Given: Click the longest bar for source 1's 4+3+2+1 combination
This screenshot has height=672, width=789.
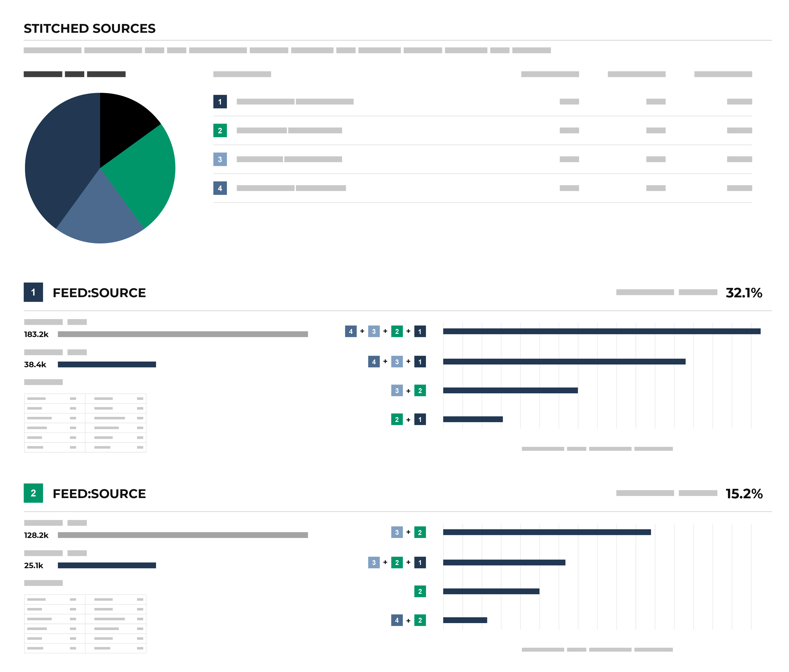Looking at the screenshot, I should 602,332.
